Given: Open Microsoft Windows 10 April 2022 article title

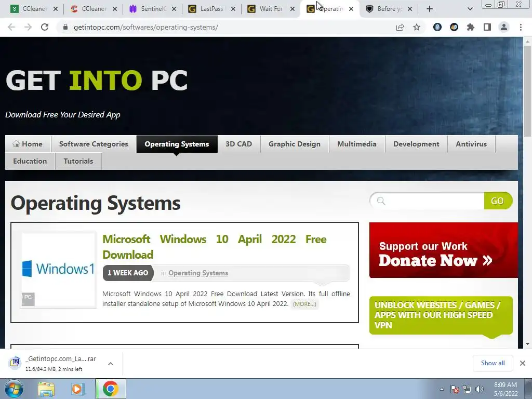Looking at the screenshot, I should (x=215, y=247).
